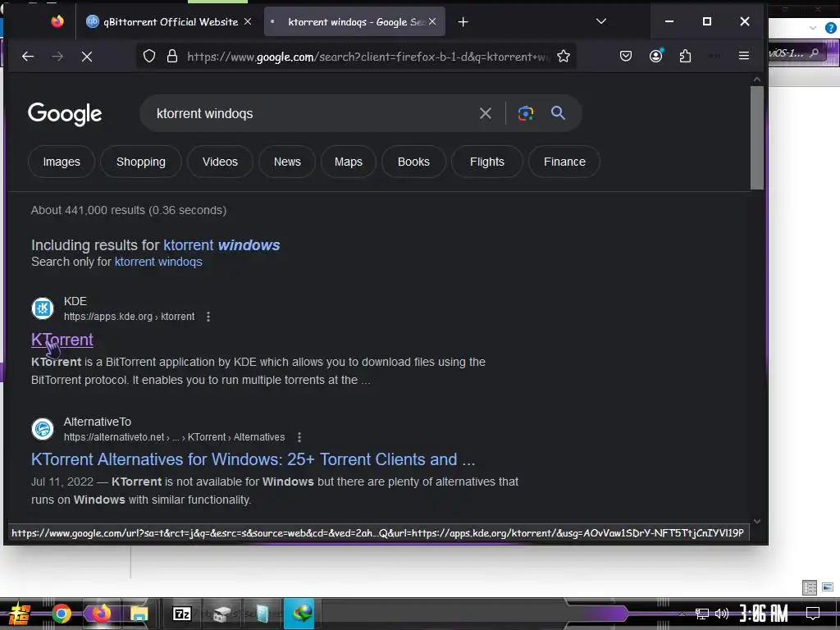Open the Windows Start button
The height and width of the screenshot is (630, 840).
tap(20, 614)
